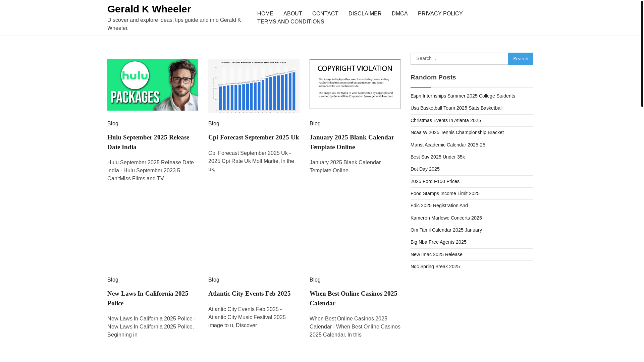Focus the Search input field
The image size is (644, 362).
pyautogui.click(x=459, y=59)
